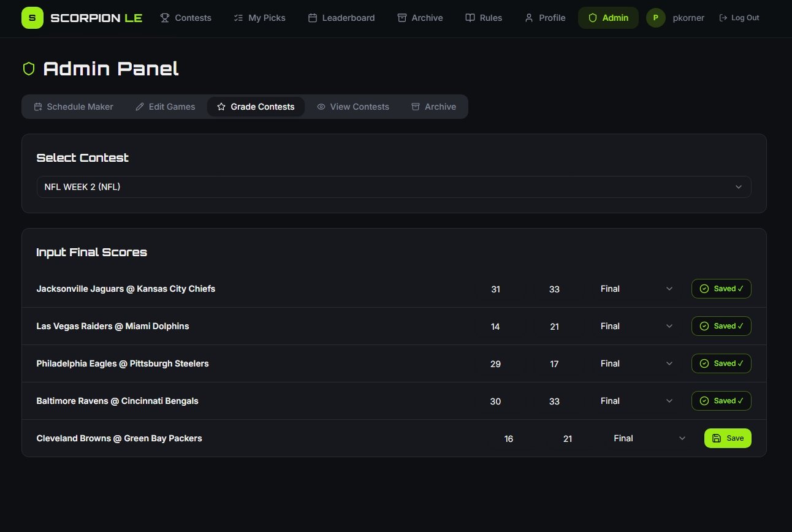Image resolution: width=792 pixels, height=532 pixels.
Task: Save the Browns @ Packers score
Action: (727, 438)
